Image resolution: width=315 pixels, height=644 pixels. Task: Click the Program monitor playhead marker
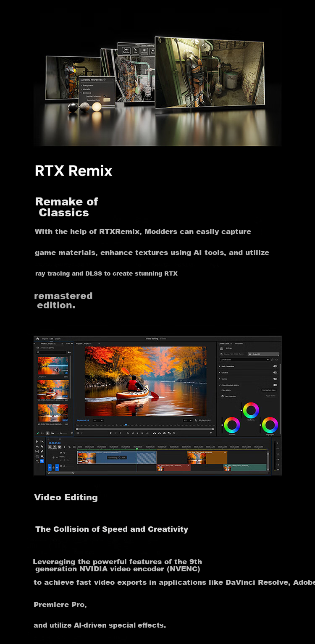[x=126, y=425]
